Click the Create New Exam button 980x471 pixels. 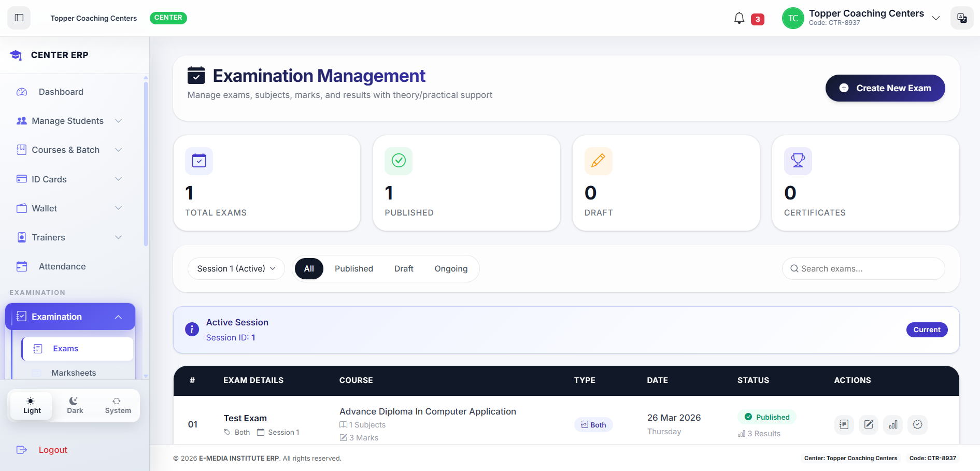(885, 88)
